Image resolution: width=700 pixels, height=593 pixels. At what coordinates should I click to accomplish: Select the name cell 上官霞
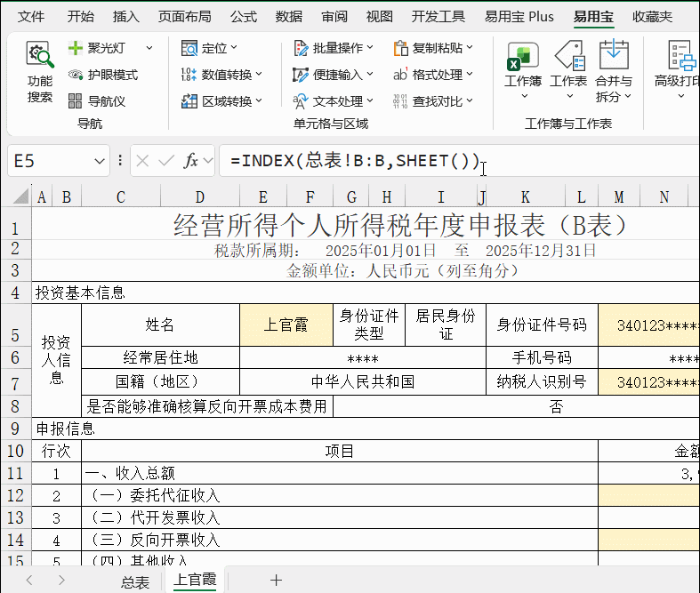[286, 325]
